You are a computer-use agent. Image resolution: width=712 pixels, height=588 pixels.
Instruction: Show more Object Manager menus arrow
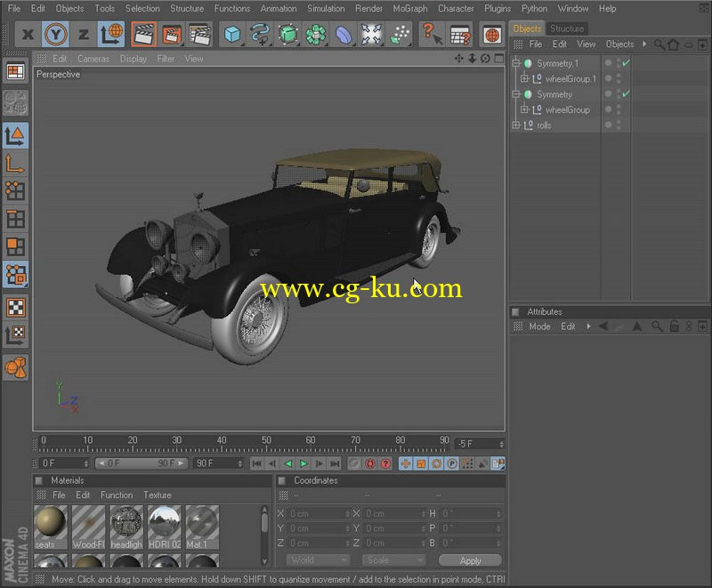point(643,44)
